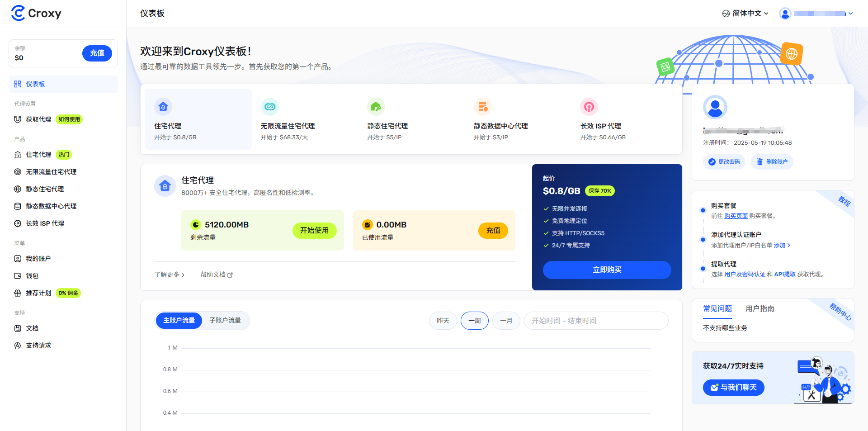The height and width of the screenshot is (431, 868).
Task: Open the 支持请求 menu item
Action: click(63, 346)
